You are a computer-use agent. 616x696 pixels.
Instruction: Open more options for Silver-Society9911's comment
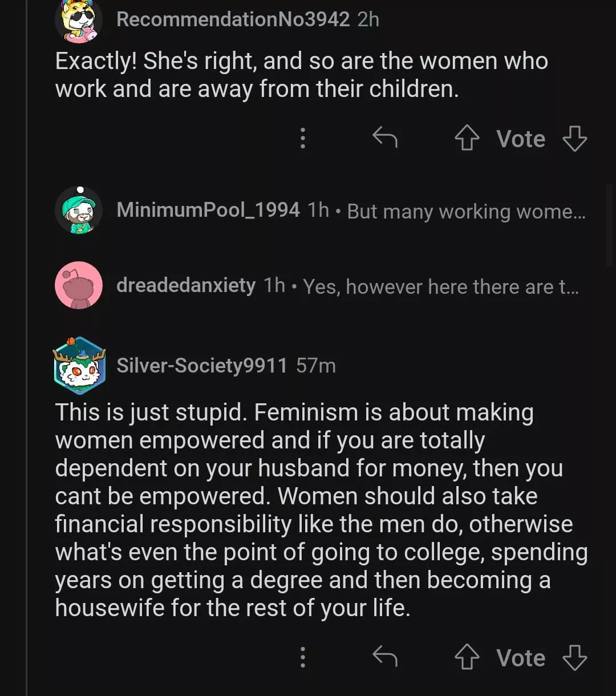[303, 657]
